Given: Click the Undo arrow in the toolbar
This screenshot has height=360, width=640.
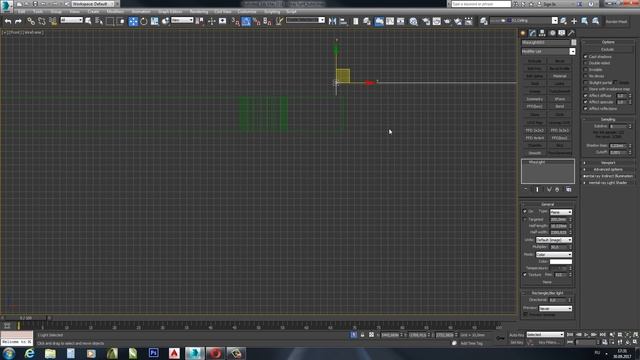Looking at the screenshot, I should 8,21.
